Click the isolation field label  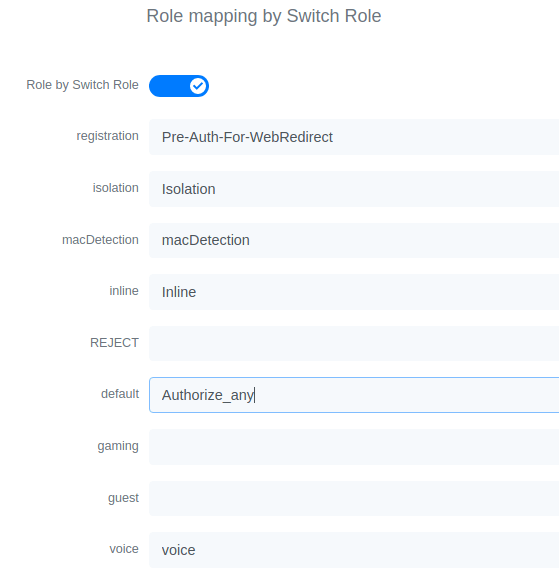pos(116,188)
